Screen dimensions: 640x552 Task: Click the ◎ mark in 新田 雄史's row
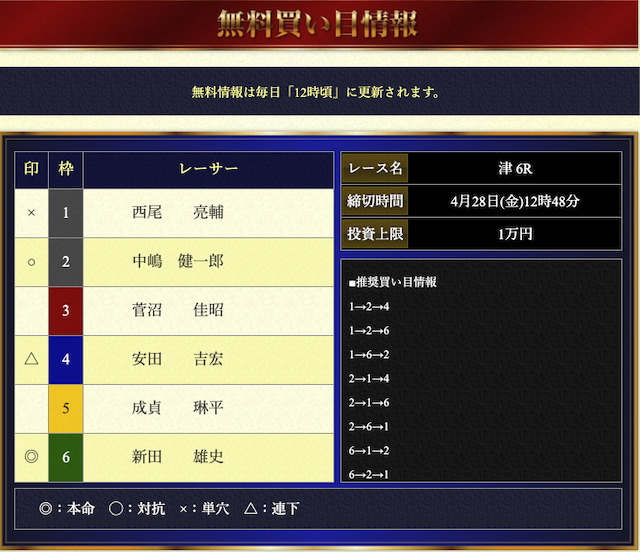point(31,456)
